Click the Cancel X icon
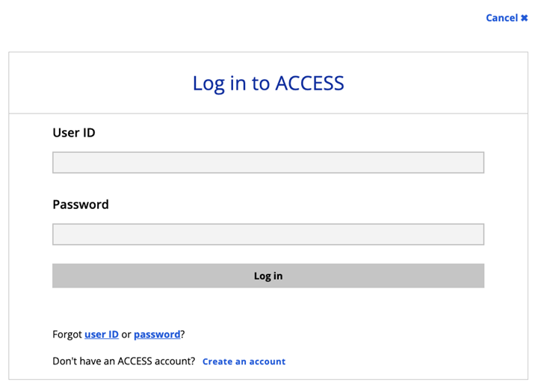This screenshot has width=538, height=392. 525,18
